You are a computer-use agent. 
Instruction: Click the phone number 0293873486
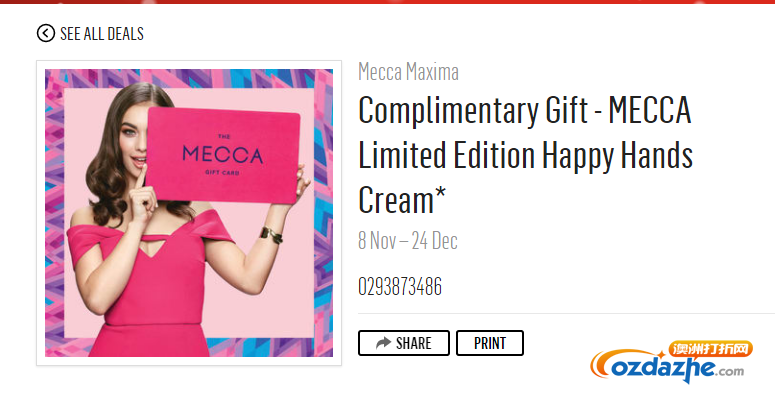click(400, 287)
